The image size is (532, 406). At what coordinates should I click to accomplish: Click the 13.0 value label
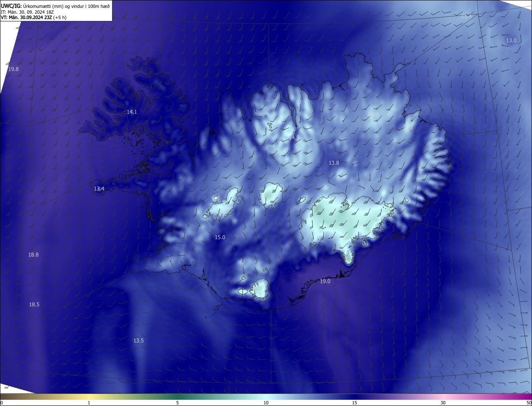(x=511, y=41)
